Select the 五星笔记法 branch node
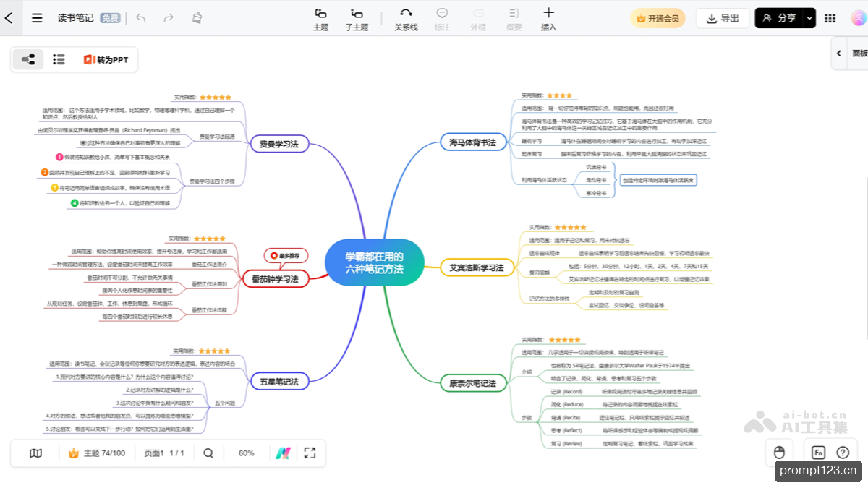Screen dimensions: 868x488 [278, 381]
